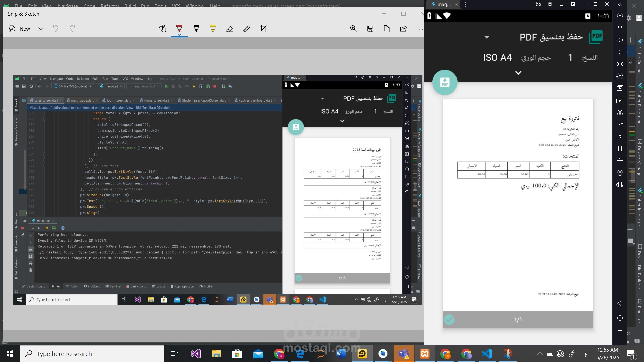Tap the round PDF download button

click(x=445, y=82)
